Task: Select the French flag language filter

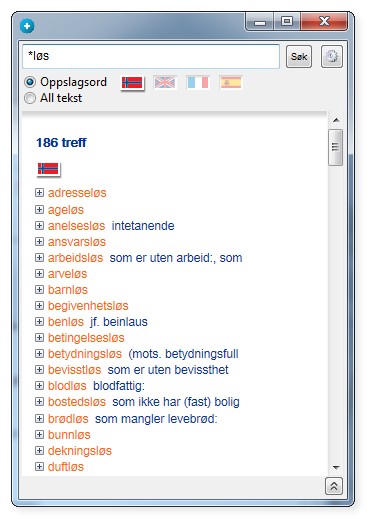Action: (198, 82)
